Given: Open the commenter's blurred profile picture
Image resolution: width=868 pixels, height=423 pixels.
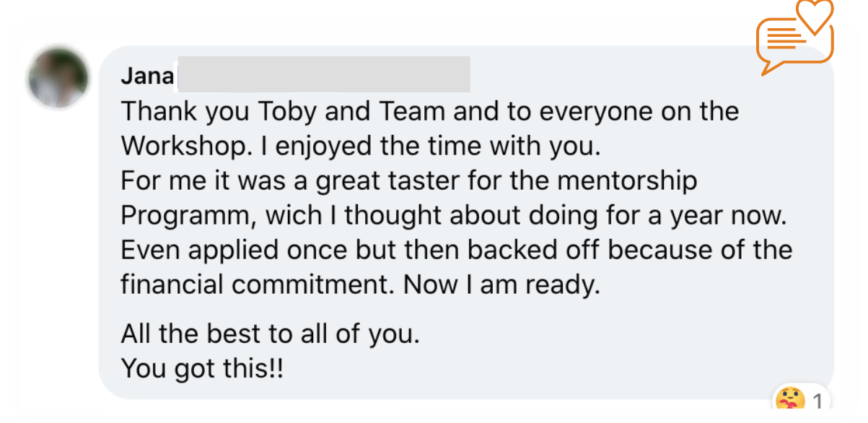Looking at the screenshot, I should (58, 78).
